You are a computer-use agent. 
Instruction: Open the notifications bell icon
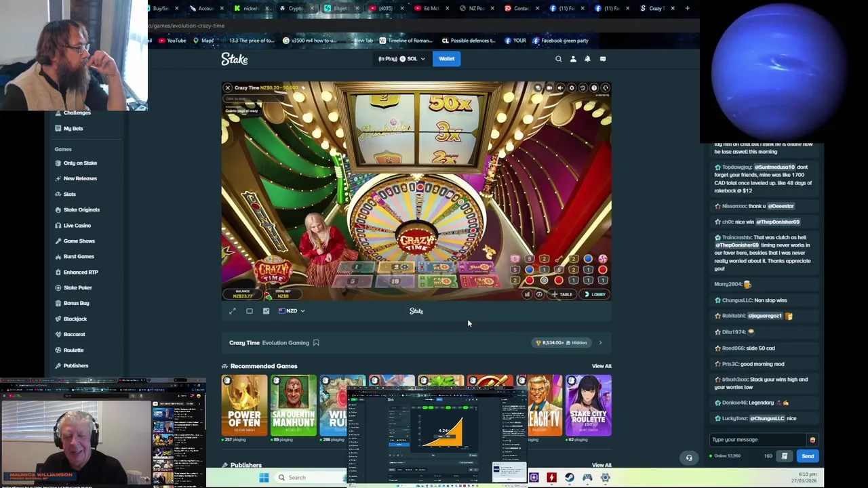pos(587,59)
